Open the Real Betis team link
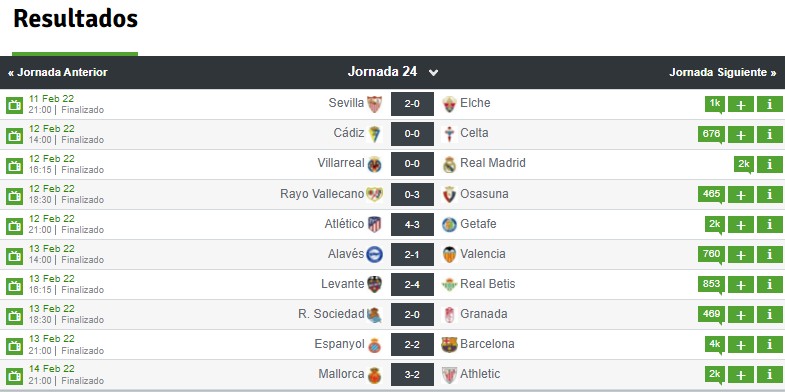The height and width of the screenshot is (392, 785). pos(488,284)
